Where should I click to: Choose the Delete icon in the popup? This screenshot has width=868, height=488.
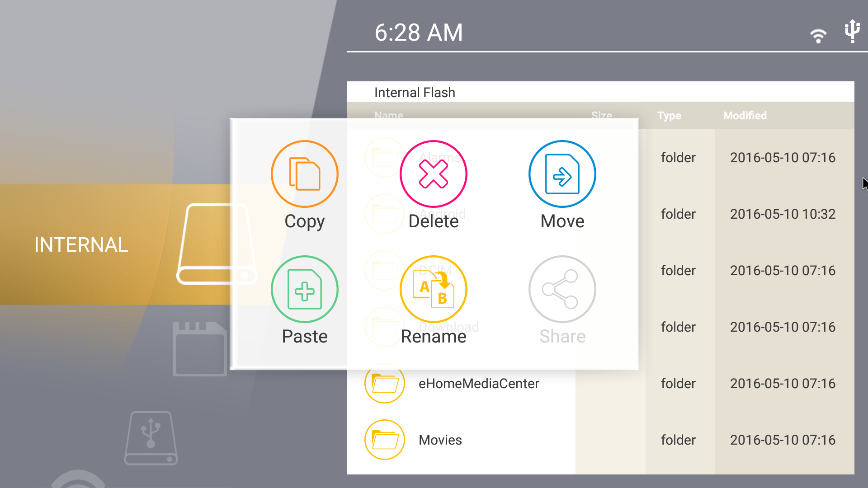click(434, 174)
